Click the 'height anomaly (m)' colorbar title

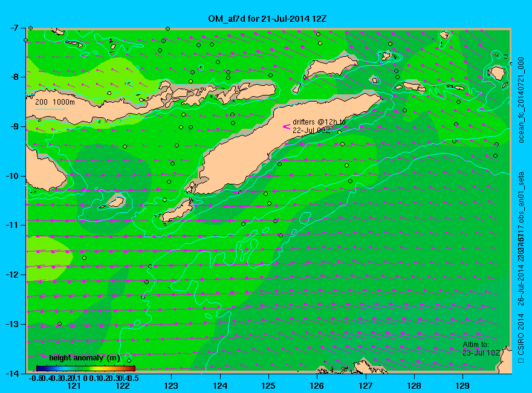pyautogui.click(x=85, y=358)
